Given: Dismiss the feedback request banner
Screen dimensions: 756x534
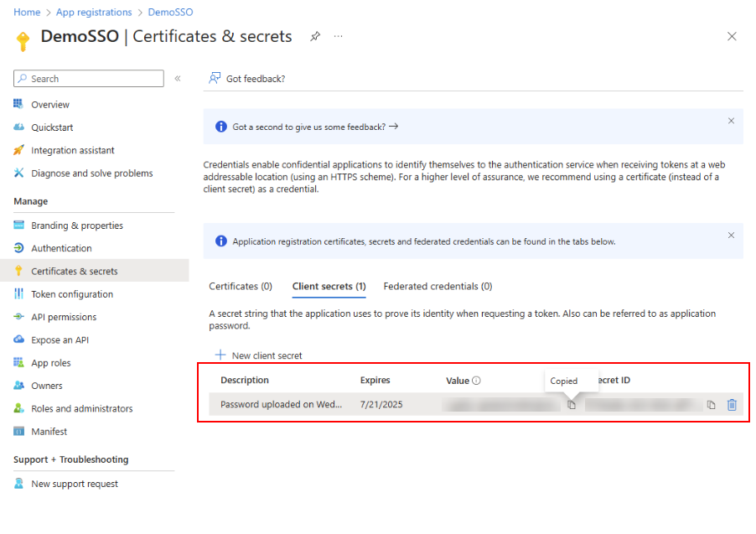Looking at the screenshot, I should point(731,121).
